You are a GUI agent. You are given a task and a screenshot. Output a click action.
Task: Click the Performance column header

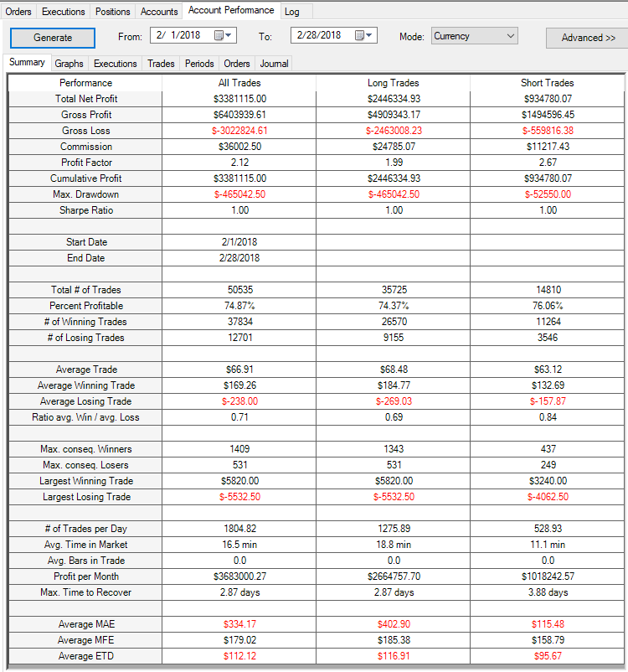[85, 83]
